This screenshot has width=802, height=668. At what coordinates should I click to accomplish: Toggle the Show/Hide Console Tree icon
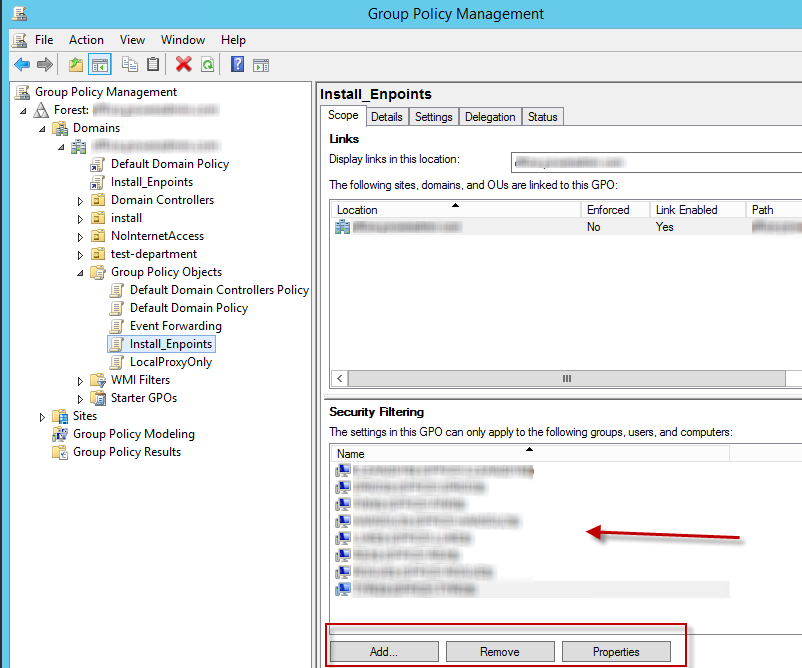(x=99, y=65)
